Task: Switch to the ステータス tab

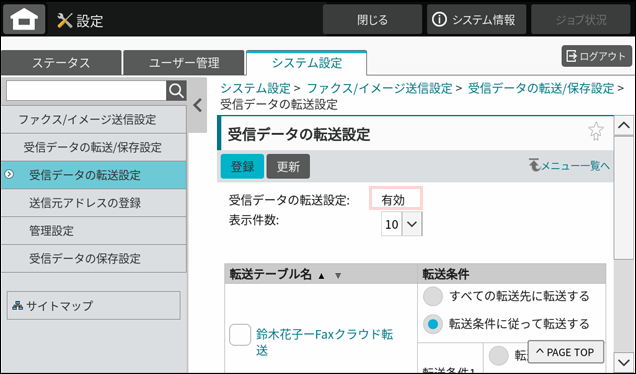Action: pyautogui.click(x=61, y=63)
